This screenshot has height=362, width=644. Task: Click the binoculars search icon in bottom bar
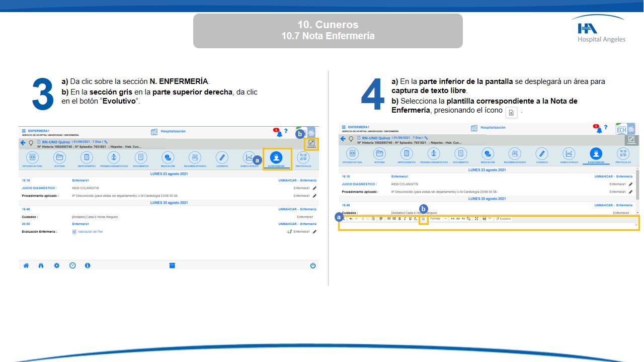click(x=41, y=265)
